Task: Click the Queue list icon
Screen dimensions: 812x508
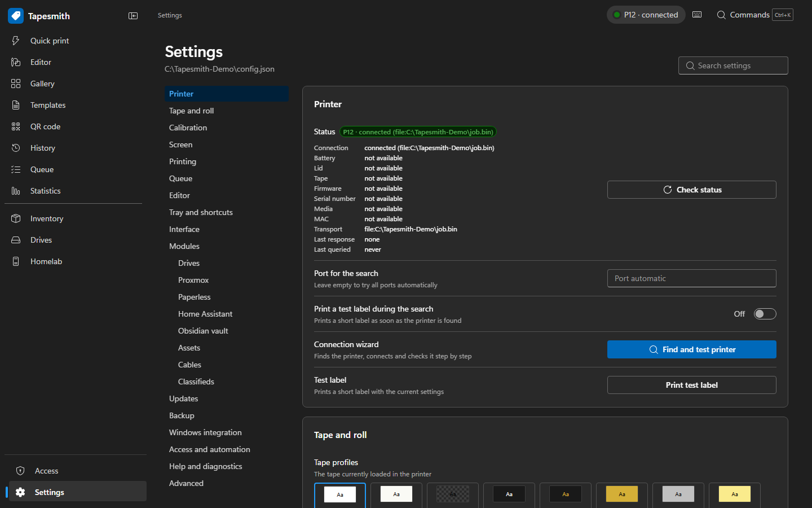Action: pos(16,169)
